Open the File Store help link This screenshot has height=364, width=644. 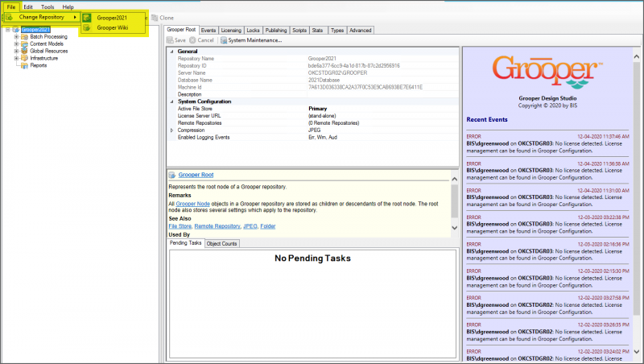point(180,226)
